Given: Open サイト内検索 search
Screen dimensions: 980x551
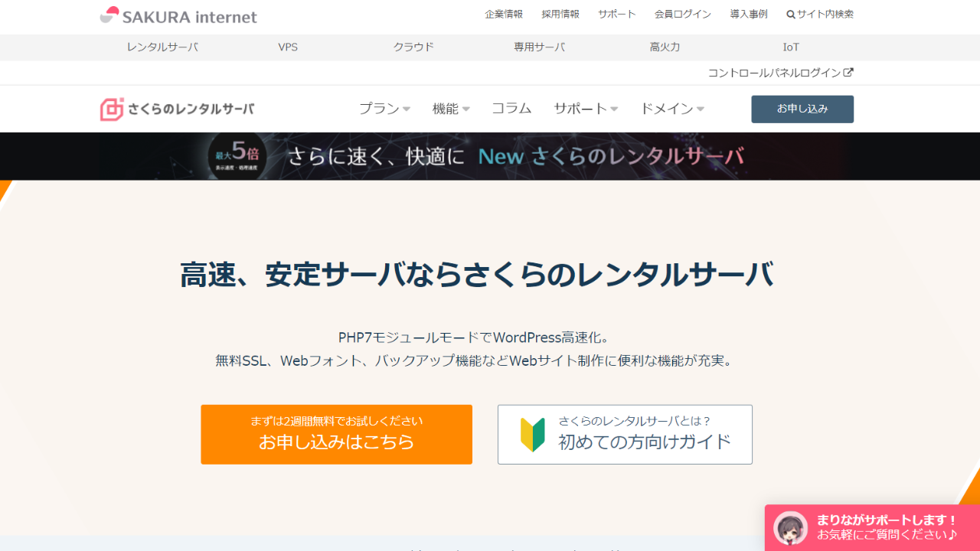Looking at the screenshot, I should click(820, 15).
